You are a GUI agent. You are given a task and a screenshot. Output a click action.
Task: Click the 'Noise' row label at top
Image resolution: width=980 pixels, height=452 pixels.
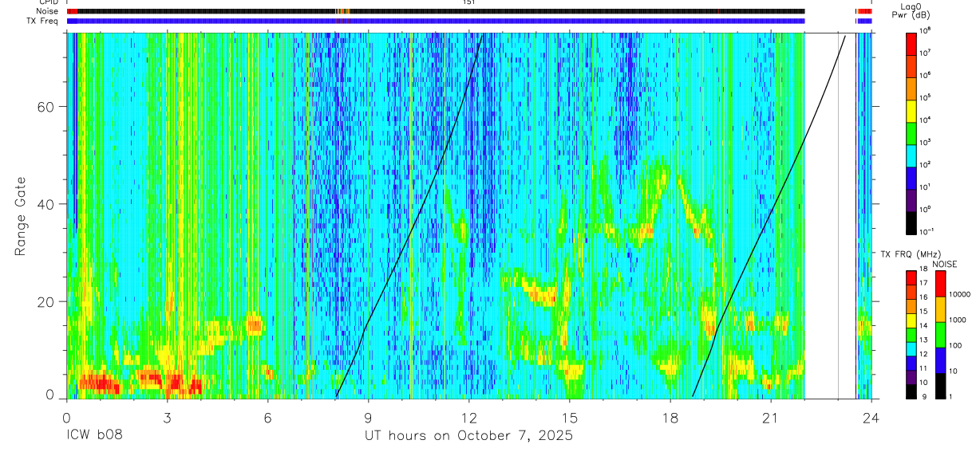(48, 11)
